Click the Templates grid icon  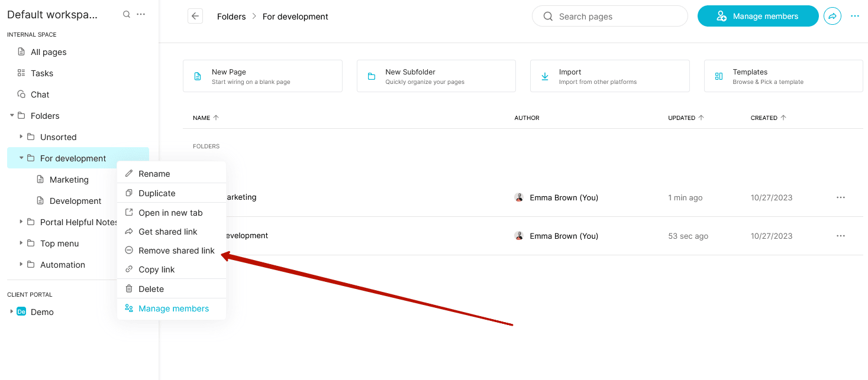[x=719, y=76]
